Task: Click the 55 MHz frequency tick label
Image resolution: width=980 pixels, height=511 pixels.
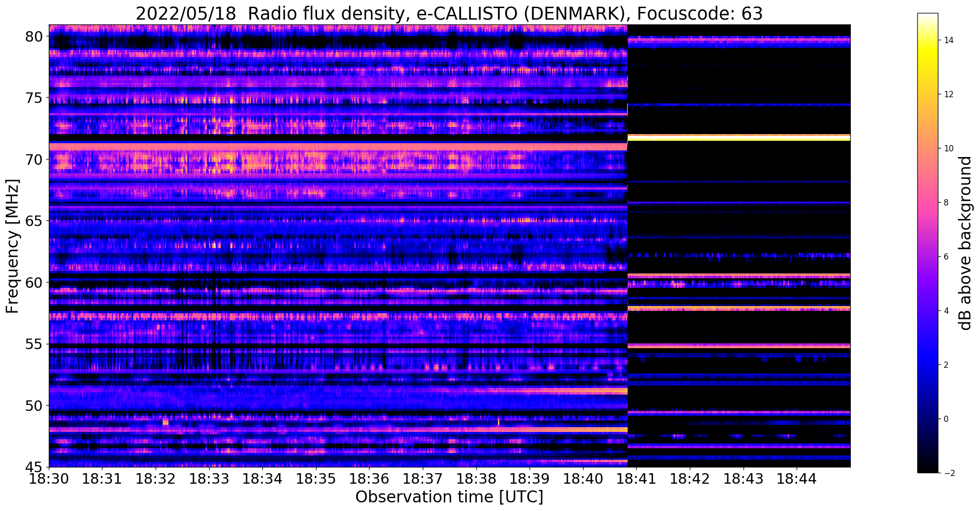Action: pos(34,344)
